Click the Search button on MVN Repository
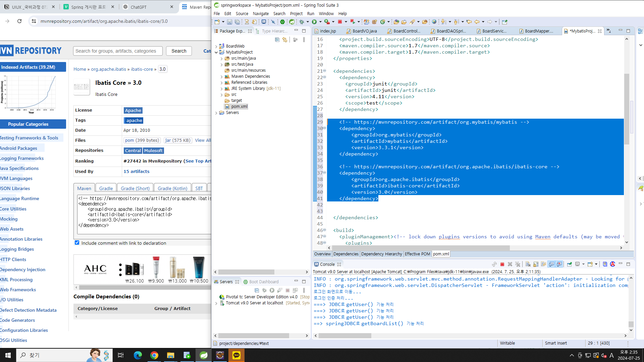Viewport: 644px width, 362px height. click(179, 51)
